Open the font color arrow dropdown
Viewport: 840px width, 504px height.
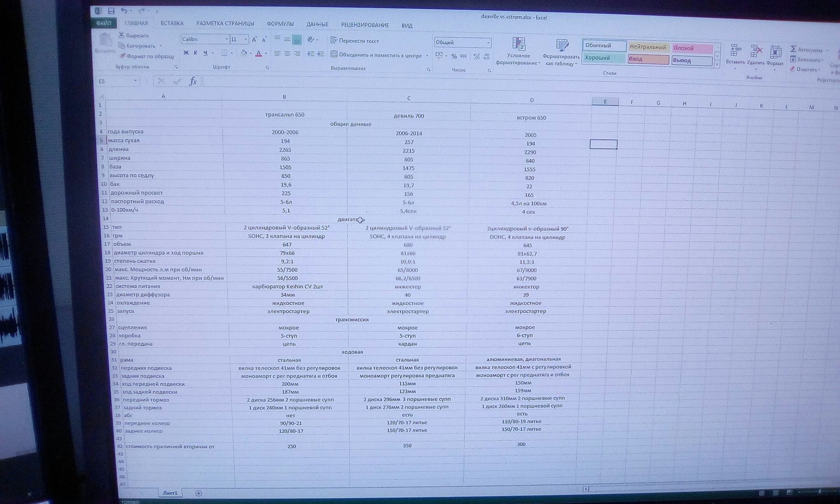click(266, 53)
